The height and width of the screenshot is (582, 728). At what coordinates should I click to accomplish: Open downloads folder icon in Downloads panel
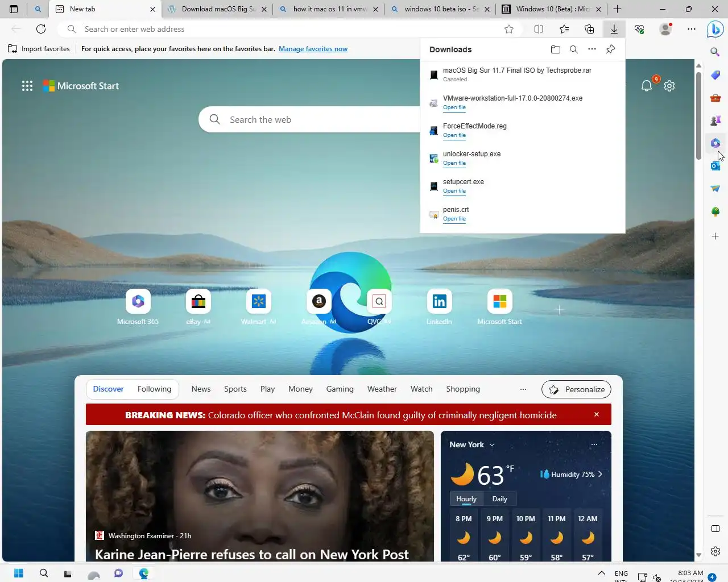click(x=556, y=49)
